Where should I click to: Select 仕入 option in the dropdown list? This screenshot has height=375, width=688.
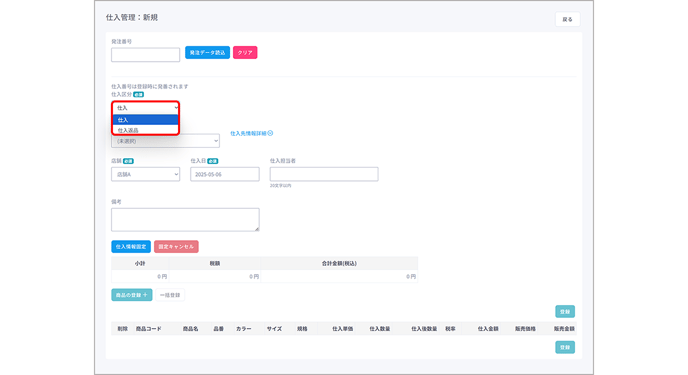coord(146,120)
